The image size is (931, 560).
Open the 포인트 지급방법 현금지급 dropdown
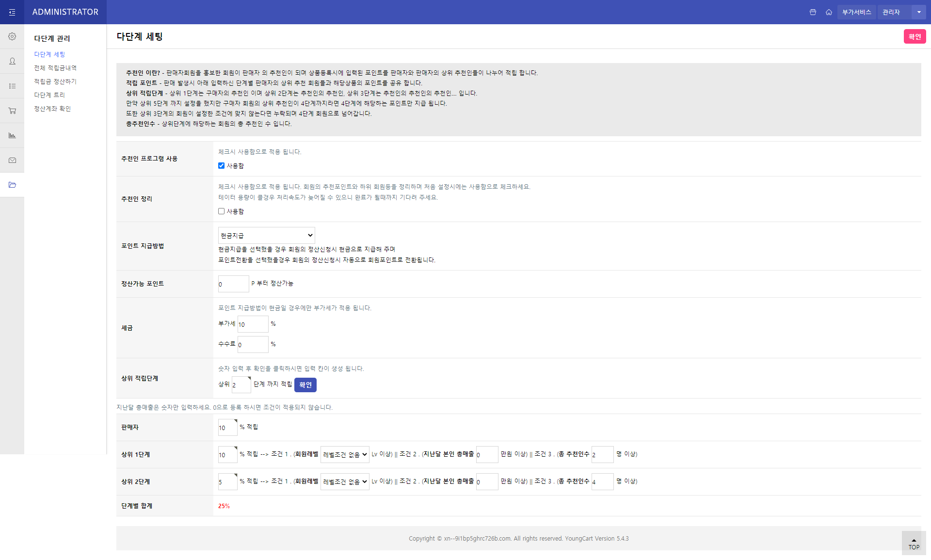point(266,235)
